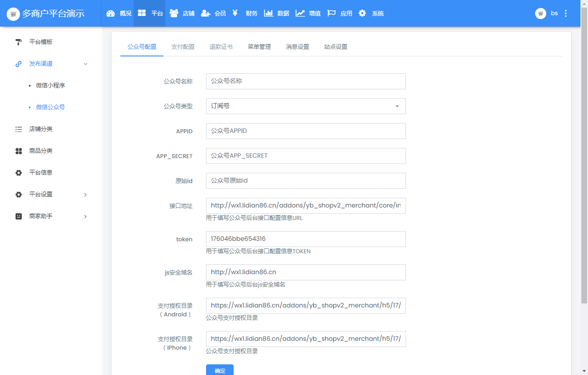Switch to the 消息设置 tab
The width and height of the screenshot is (588, 375).
tap(298, 47)
